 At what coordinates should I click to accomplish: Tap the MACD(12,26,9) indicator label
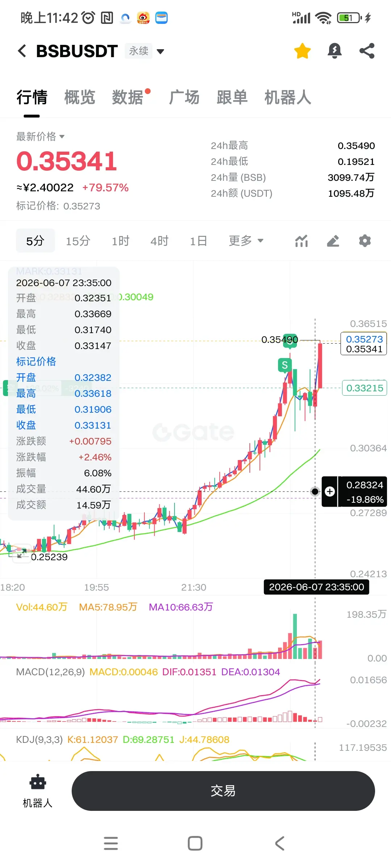[50, 672]
